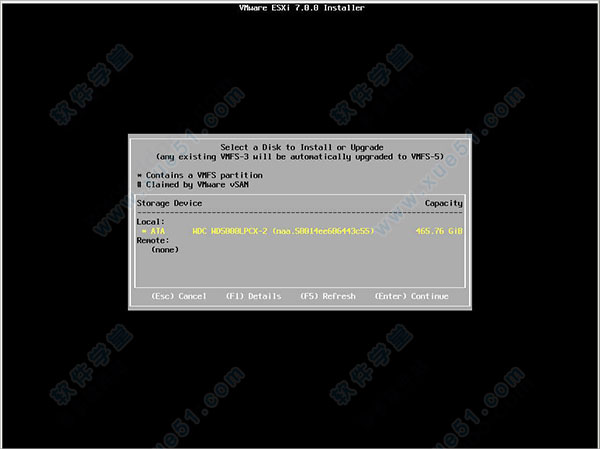This screenshot has width=600, height=449.
Task: Click the Storage Device column header
Action: [169, 203]
